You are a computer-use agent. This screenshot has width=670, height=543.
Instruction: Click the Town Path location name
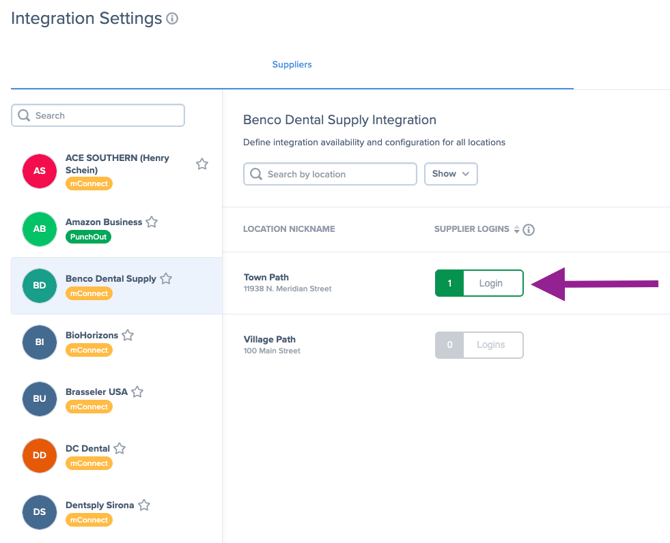click(x=266, y=277)
